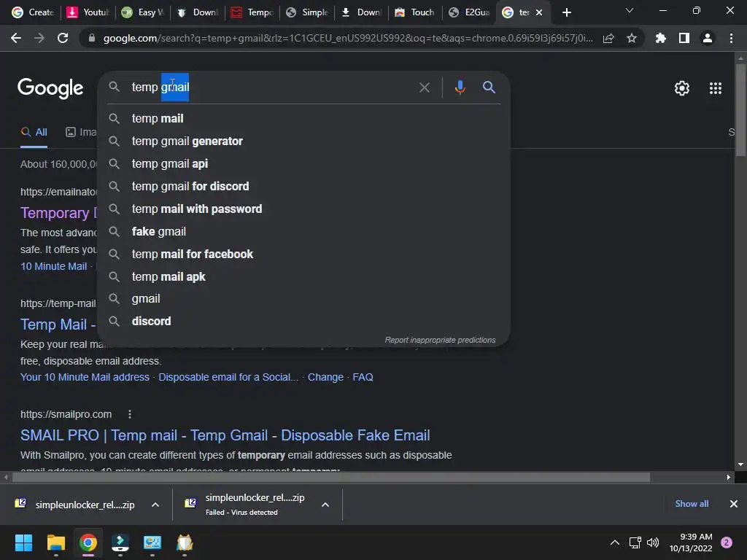Expand menu for failed simpleunlocker download
747x560 pixels.
click(325, 505)
